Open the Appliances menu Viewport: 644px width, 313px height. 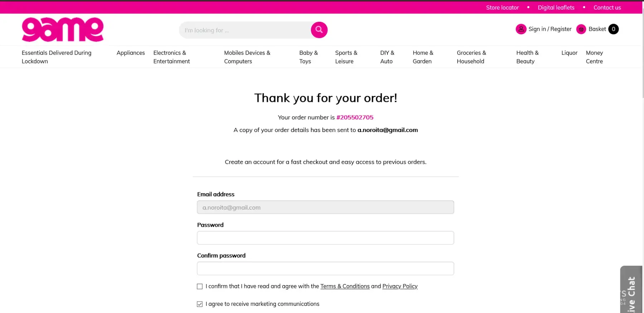click(131, 53)
